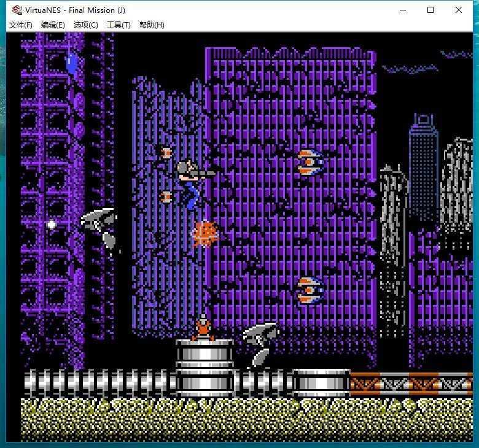
Task: Click the orange explosion below the soldier
Action: (206, 234)
